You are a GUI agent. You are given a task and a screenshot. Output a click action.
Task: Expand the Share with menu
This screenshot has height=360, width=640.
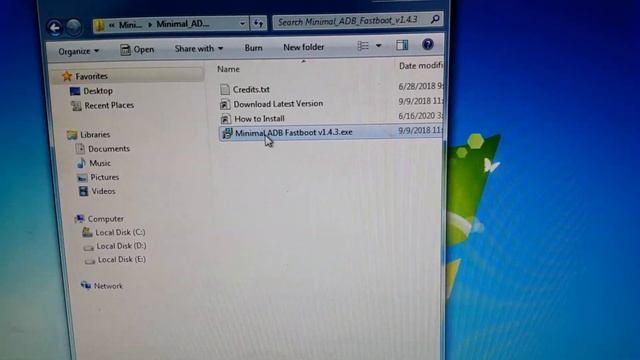pos(199,49)
